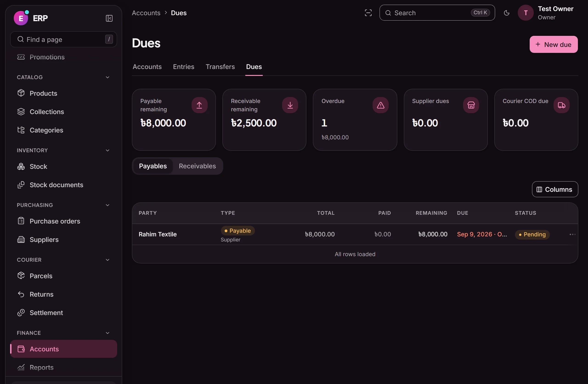
Task: Toggle dark mode with the moon icon
Action: [506, 13]
